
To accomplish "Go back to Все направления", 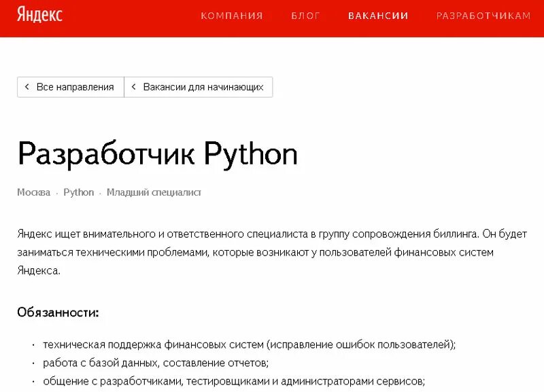I will pyautogui.click(x=71, y=87).
